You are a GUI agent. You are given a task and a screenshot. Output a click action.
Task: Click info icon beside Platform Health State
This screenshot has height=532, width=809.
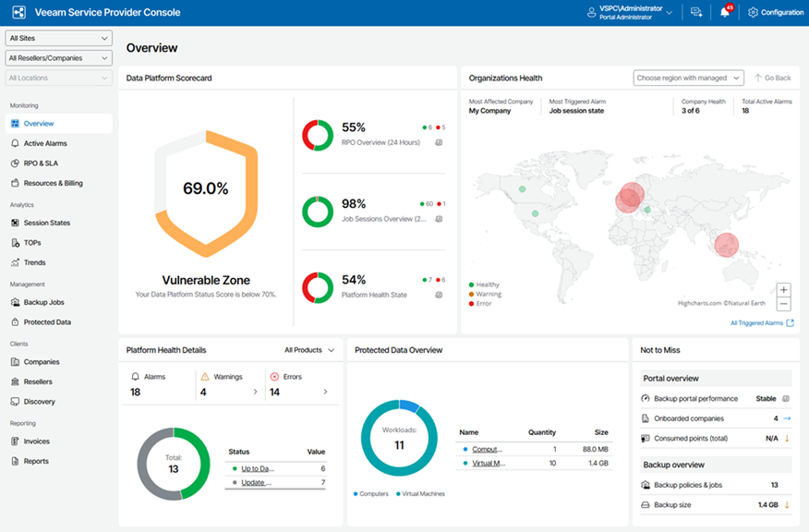439,296
